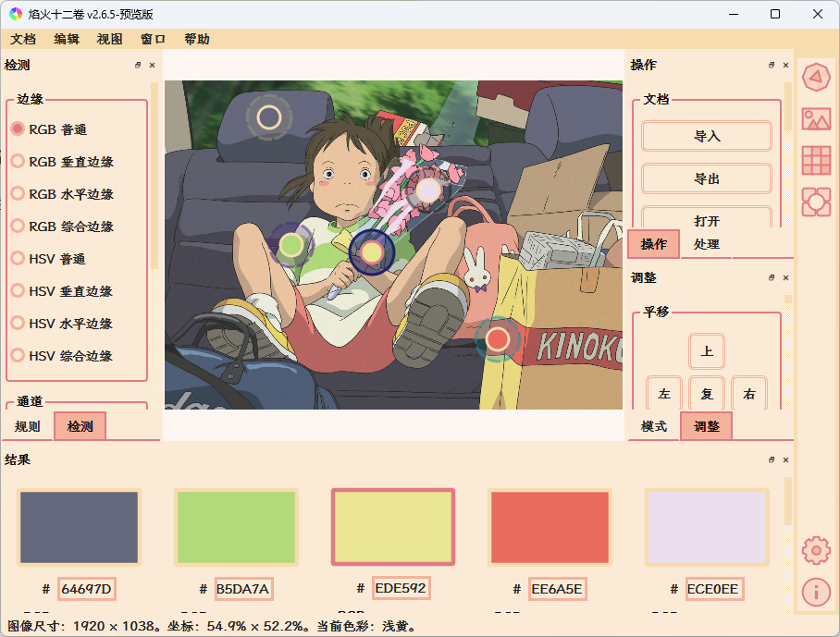Select RGB 垂直边缘 option

coord(63,161)
